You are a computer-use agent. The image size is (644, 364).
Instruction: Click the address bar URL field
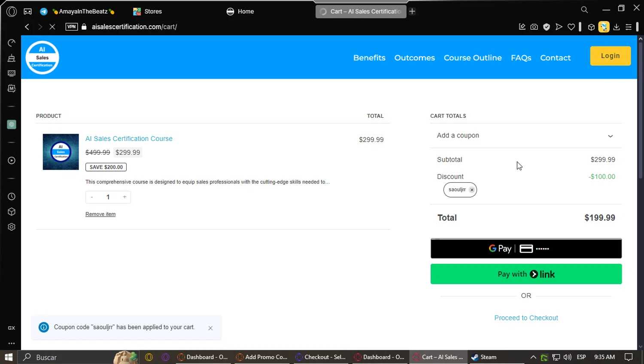click(134, 27)
